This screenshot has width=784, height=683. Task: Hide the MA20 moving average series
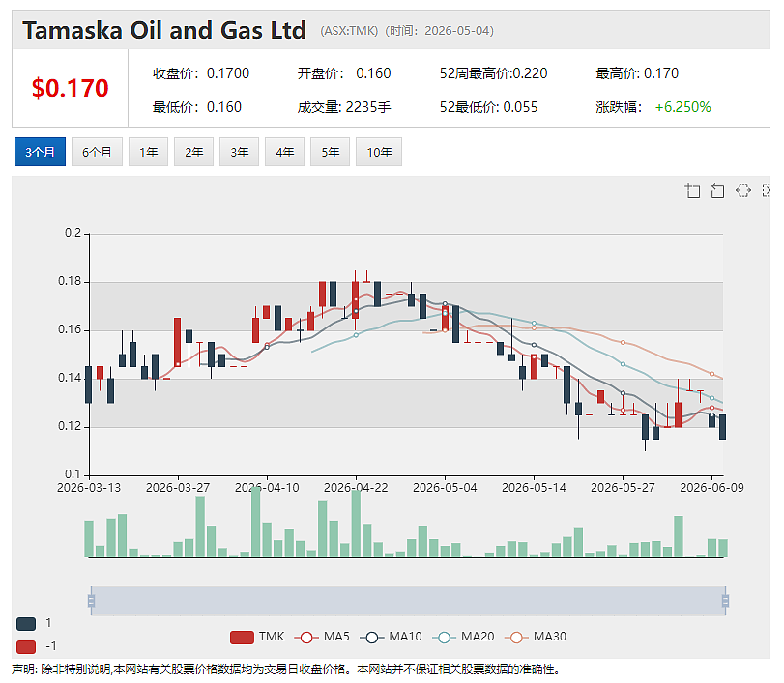(463, 637)
